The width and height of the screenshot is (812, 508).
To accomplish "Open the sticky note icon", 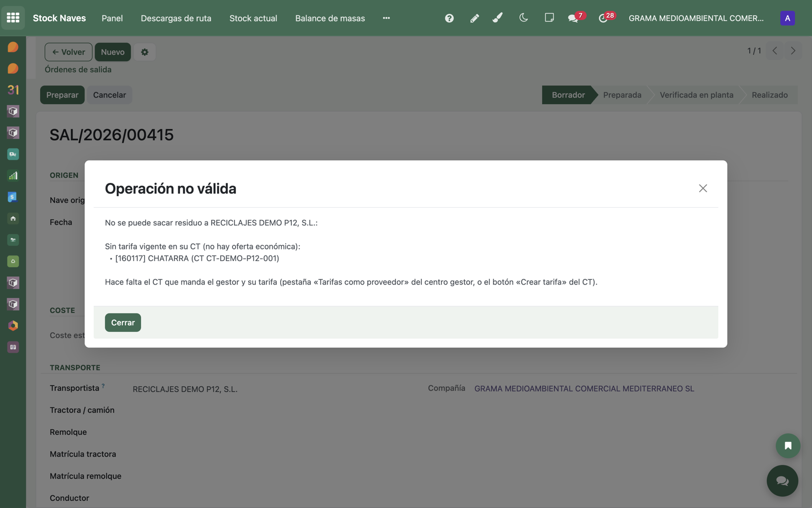I will (549, 18).
